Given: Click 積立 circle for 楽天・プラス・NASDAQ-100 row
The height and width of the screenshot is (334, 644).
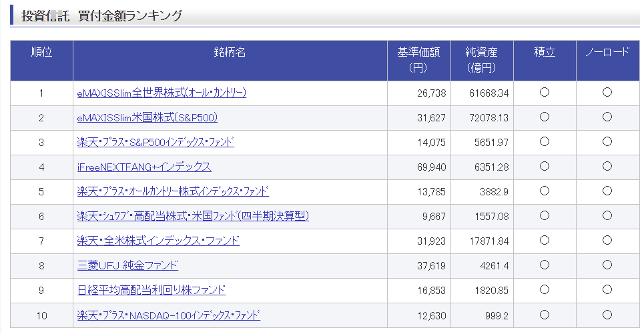Looking at the screenshot, I should pos(545,315).
